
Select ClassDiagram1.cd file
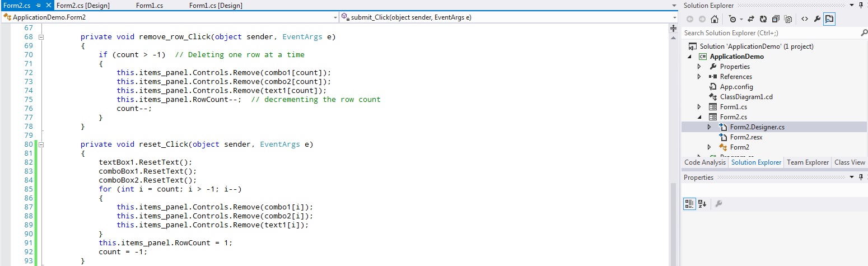pos(746,97)
